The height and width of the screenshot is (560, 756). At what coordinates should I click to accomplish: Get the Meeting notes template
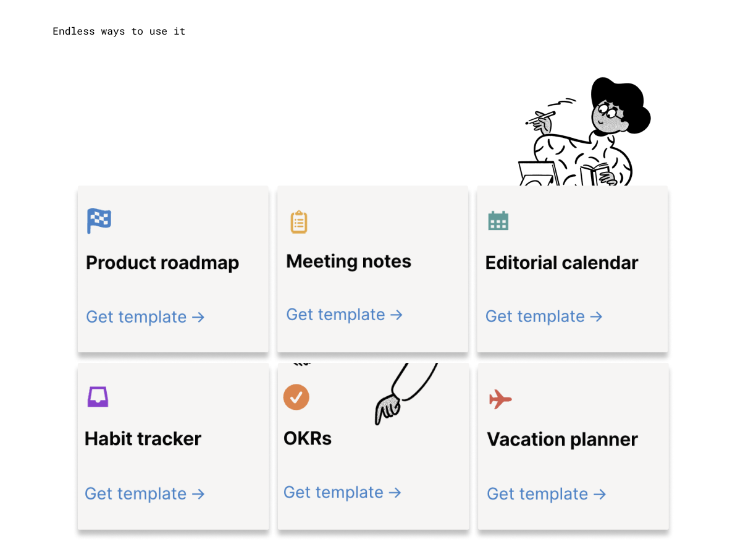click(345, 315)
